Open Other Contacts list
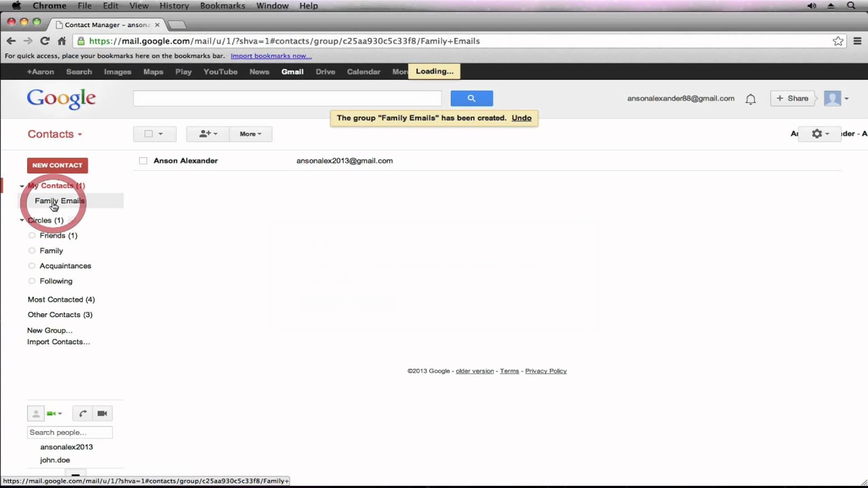 pos(60,314)
